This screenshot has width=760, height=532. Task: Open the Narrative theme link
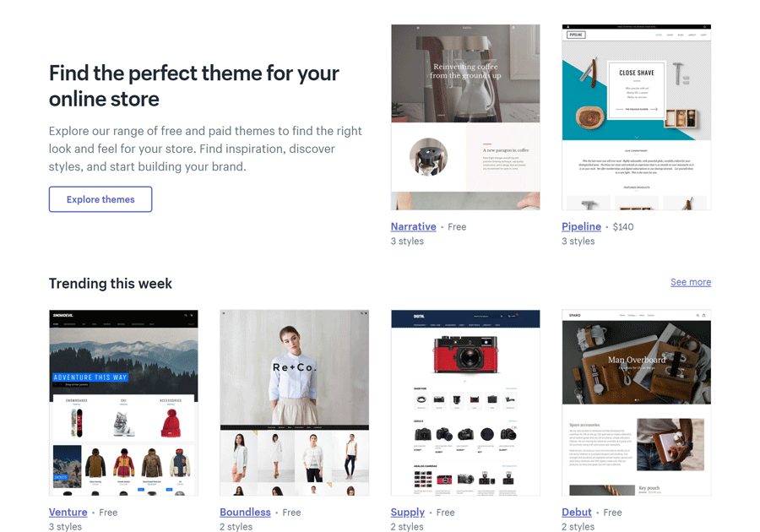(414, 226)
